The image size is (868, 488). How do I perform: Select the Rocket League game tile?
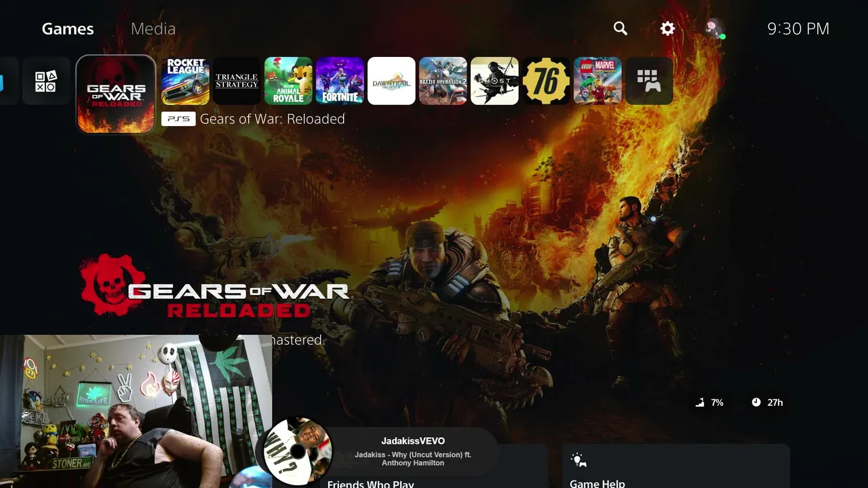[x=185, y=81]
